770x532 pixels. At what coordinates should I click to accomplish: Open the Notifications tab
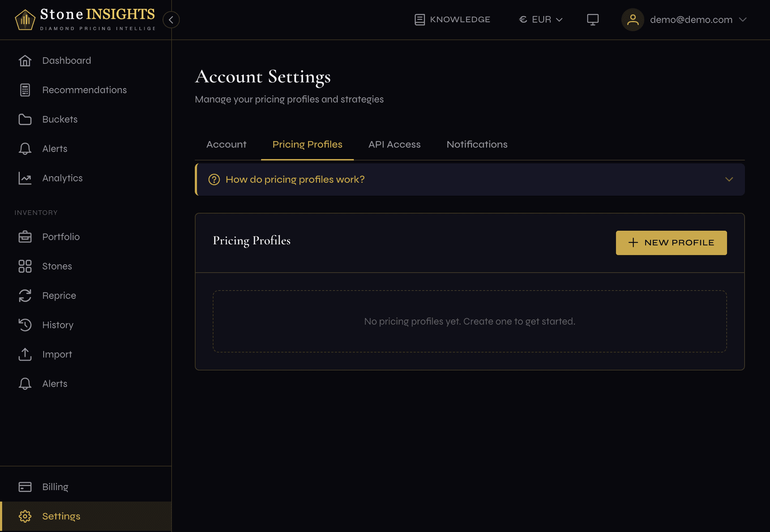coord(476,144)
